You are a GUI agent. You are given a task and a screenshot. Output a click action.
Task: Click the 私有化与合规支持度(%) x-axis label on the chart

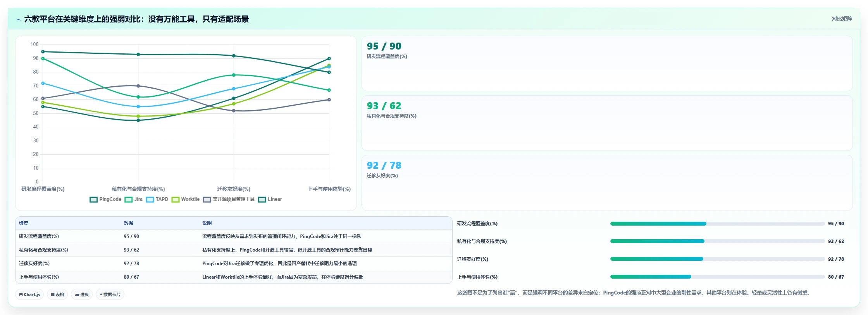(x=138, y=189)
